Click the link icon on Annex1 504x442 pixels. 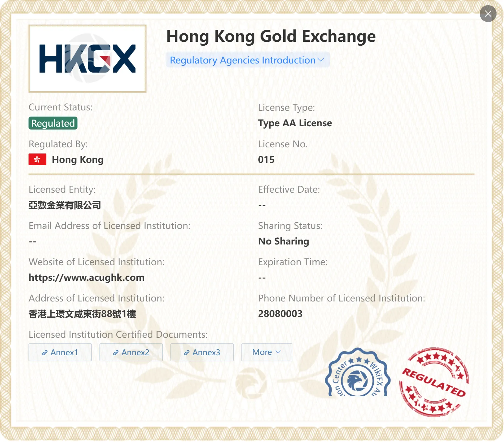(45, 353)
